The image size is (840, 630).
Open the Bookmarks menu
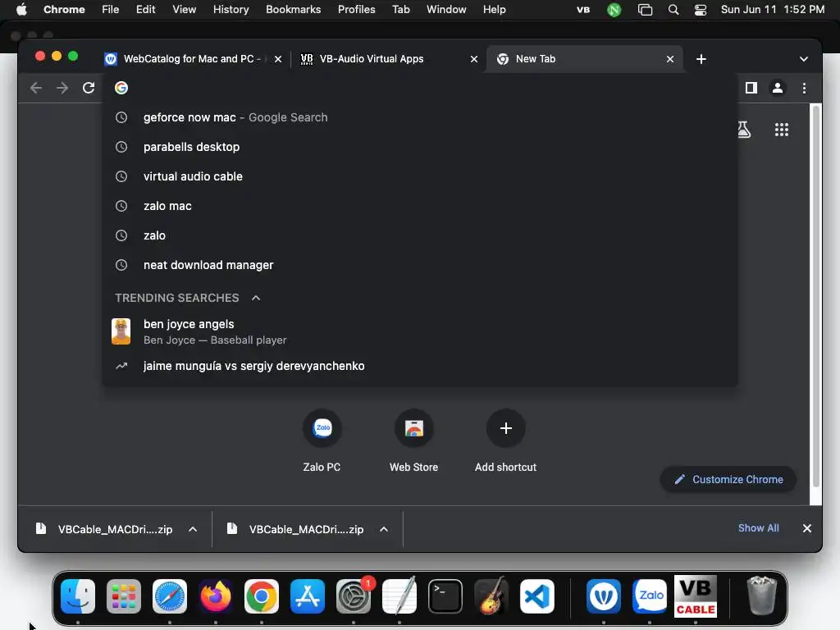click(x=293, y=10)
